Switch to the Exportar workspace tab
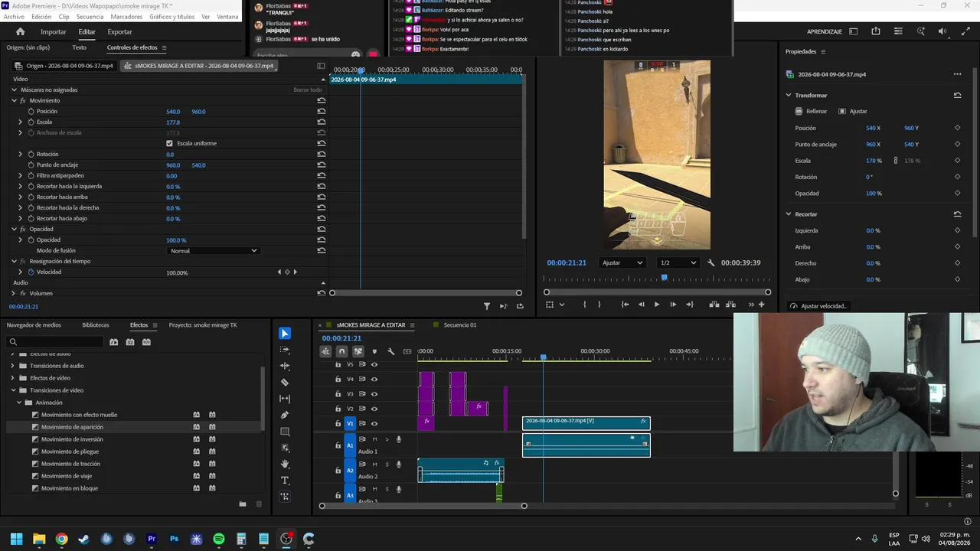The height and width of the screenshot is (551, 980). point(119,31)
